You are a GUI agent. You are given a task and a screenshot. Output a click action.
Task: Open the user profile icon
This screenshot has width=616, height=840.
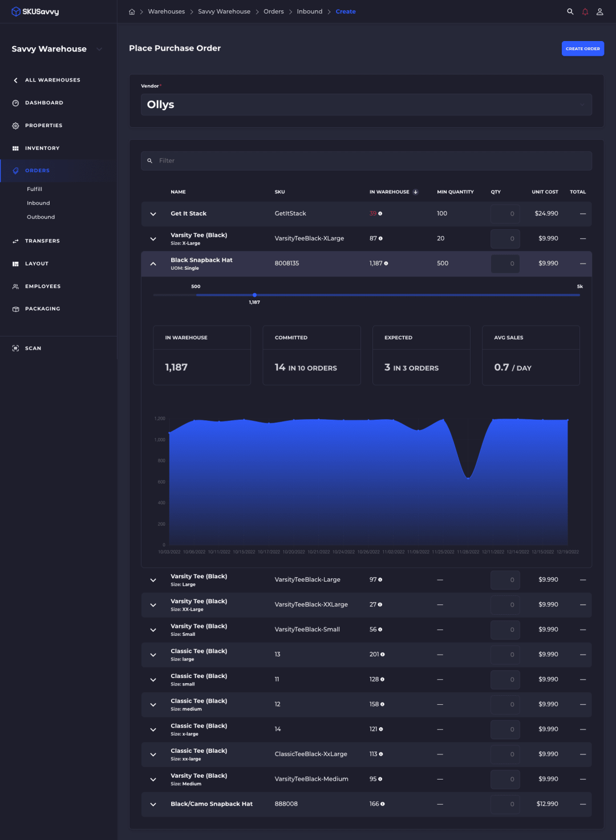click(600, 11)
